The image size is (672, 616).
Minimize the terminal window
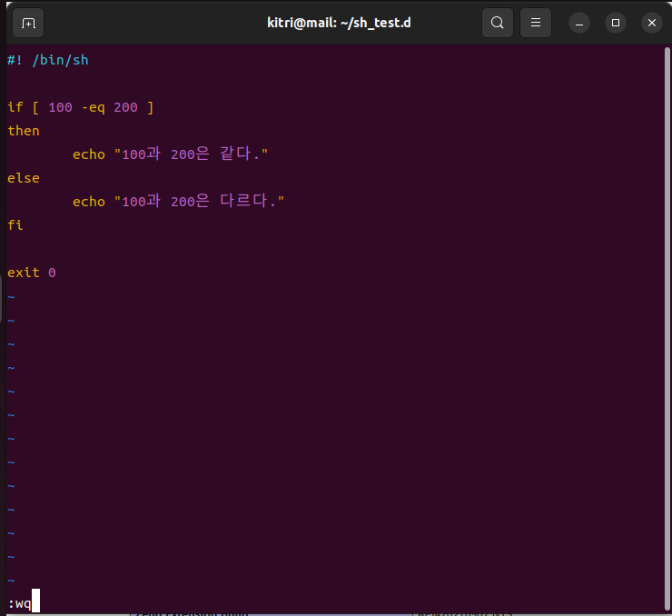click(579, 23)
